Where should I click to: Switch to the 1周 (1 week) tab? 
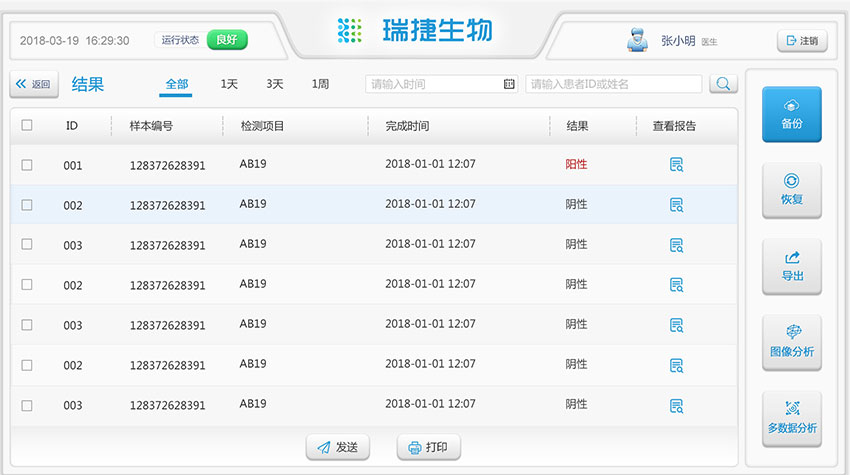320,84
